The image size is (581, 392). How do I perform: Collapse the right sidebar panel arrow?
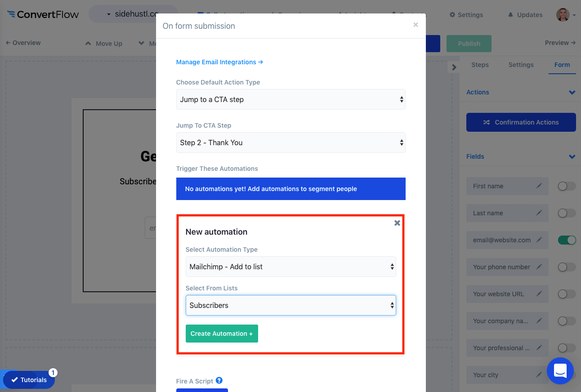click(454, 67)
